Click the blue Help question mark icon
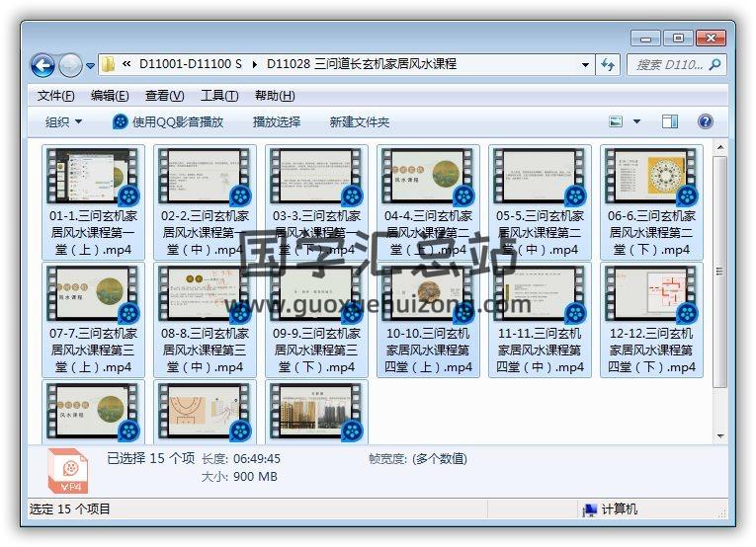Screen dimensions: 756x547 [705, 121]
